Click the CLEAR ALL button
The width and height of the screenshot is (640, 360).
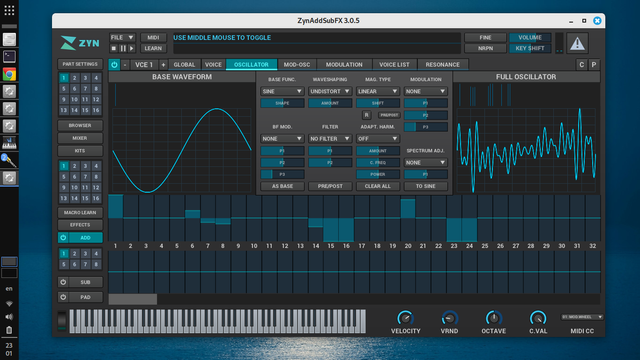pos(378,186)
